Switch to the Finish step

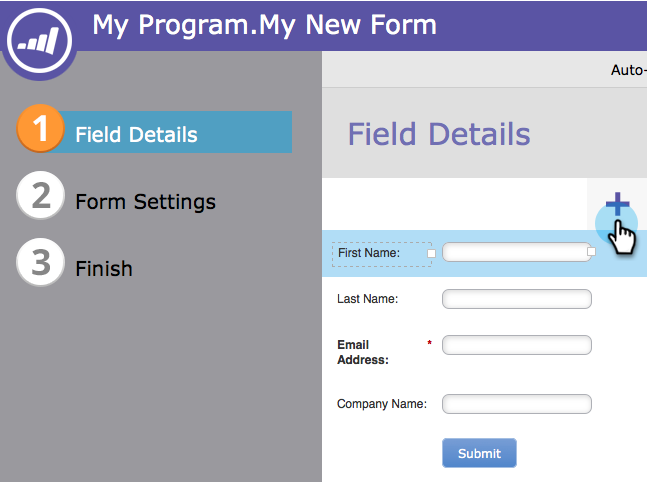click(x=104, y=268)
